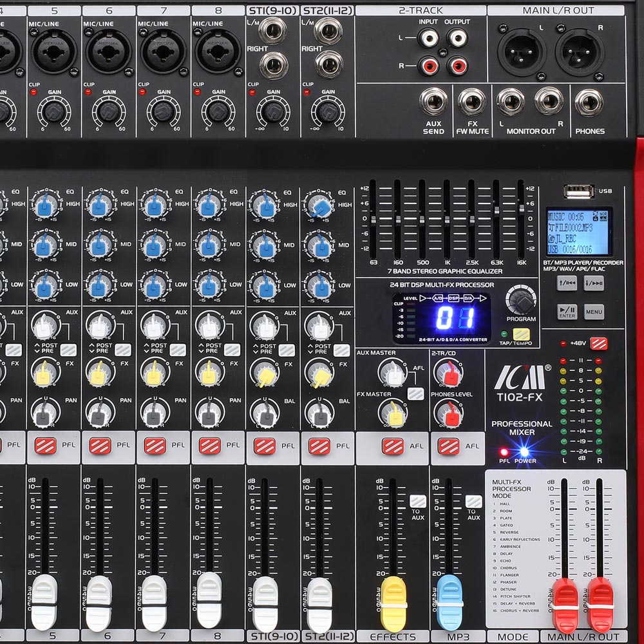Image resolution: width=644 pixels, height=644 pixels.
Task: Click channel 5 HIGH EQ knob
Action: [45, 205]
